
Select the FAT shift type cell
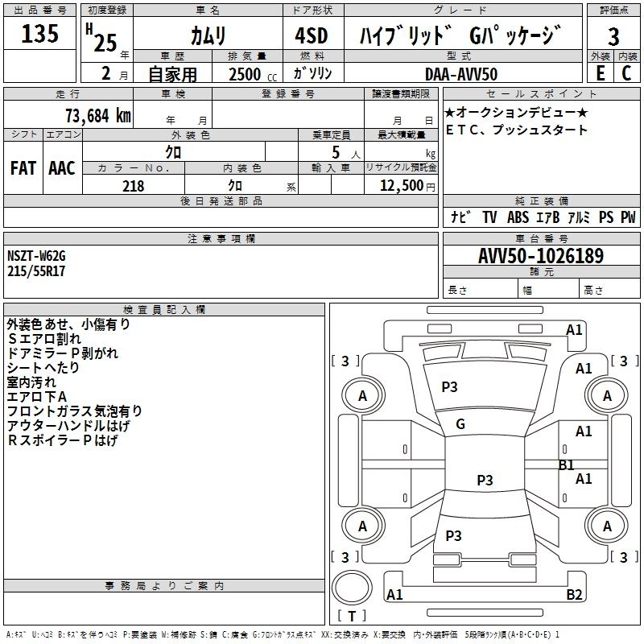click(x=23, y=167)
